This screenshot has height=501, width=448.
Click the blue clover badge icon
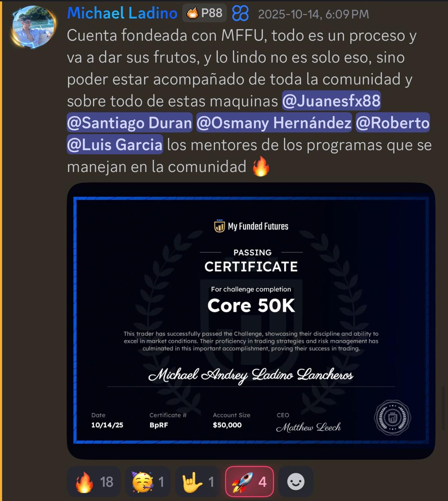pos(240,14)
